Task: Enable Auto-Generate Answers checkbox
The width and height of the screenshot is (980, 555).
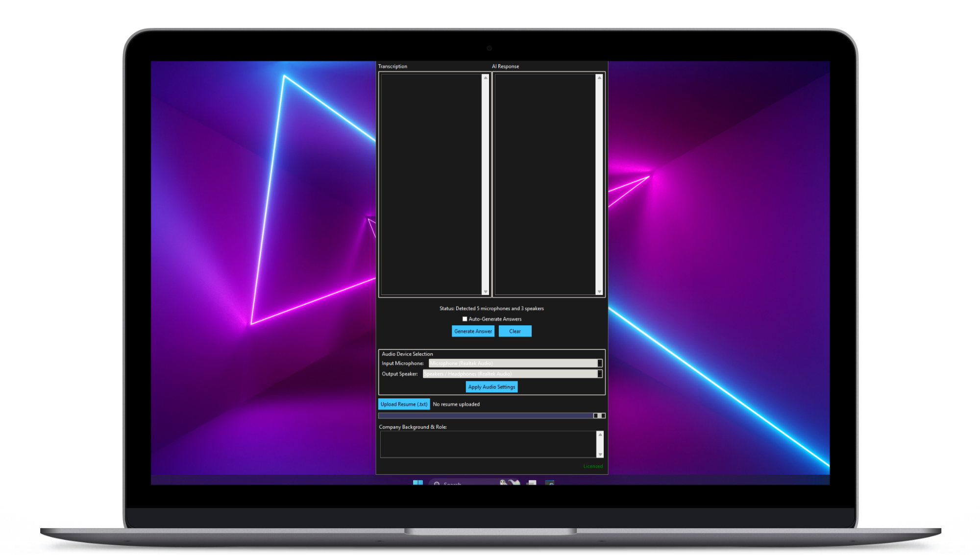Action: coord(465,319)
